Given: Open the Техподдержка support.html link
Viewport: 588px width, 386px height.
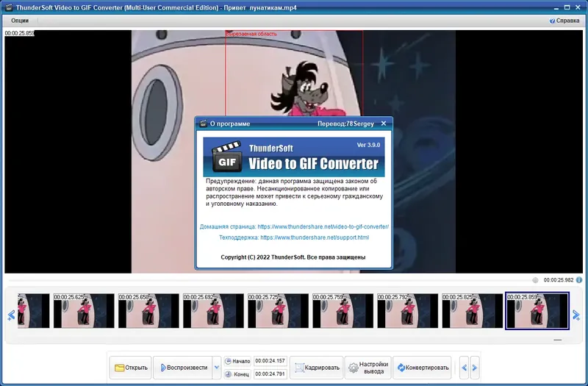Looking at the screenshot, I should [294, 237].
